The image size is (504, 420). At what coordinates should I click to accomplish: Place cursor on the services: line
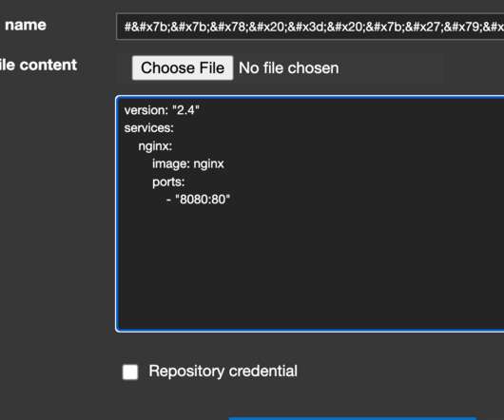coord(148,128)
